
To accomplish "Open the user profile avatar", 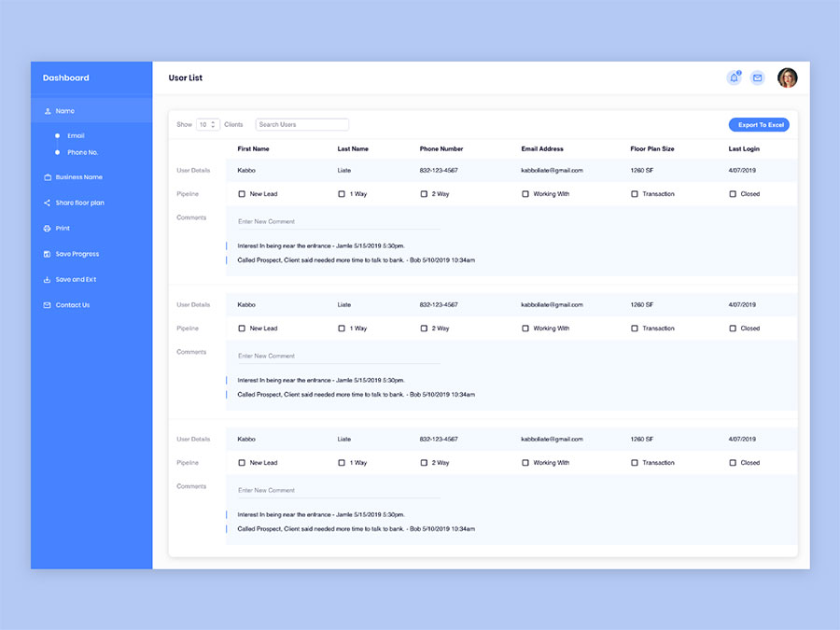I will (788, 77).
